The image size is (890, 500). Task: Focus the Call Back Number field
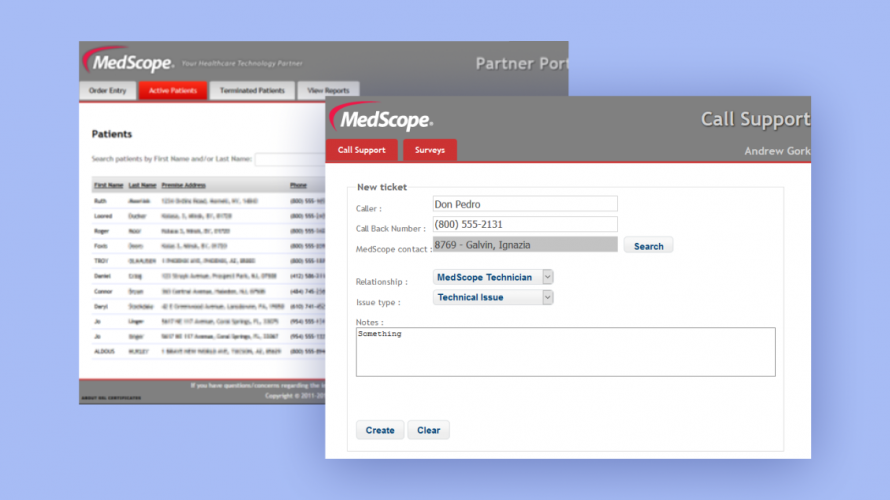pos(525,224)
